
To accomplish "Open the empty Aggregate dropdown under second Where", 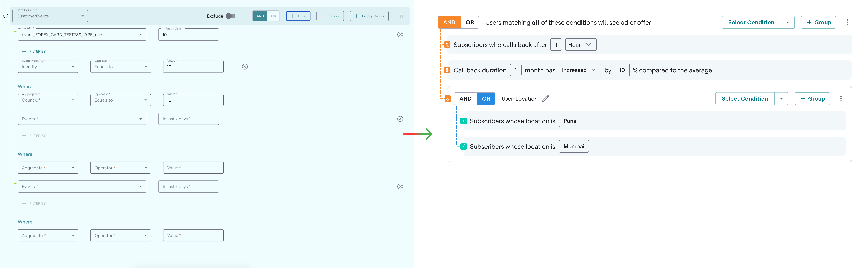I will point(48,168).
